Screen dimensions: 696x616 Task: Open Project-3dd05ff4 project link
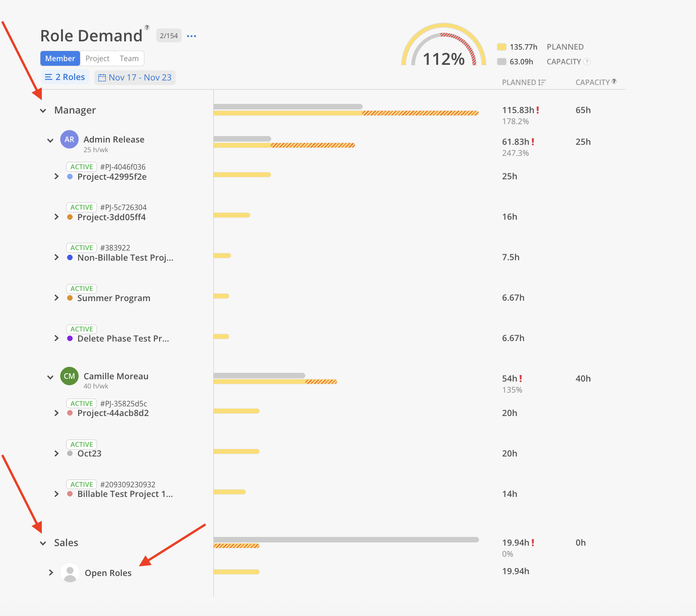tap(112, 217)
